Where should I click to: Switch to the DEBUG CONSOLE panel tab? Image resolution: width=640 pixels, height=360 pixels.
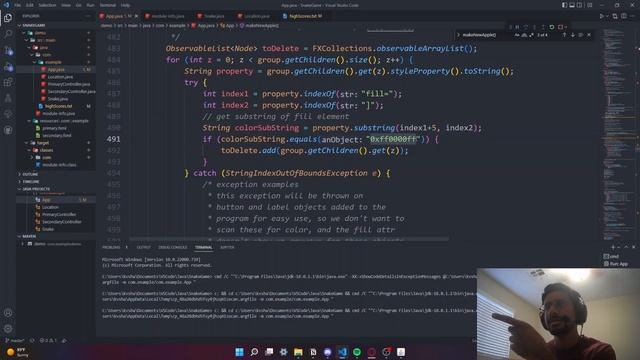(173, 247)
